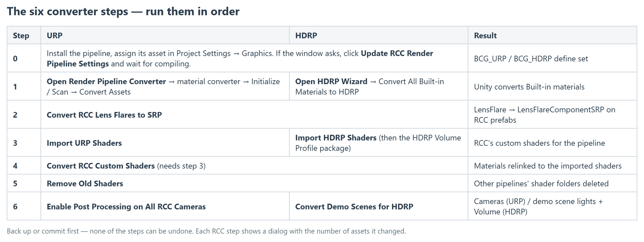
Task: Click step number 5 cell
Action: [24, 183]
